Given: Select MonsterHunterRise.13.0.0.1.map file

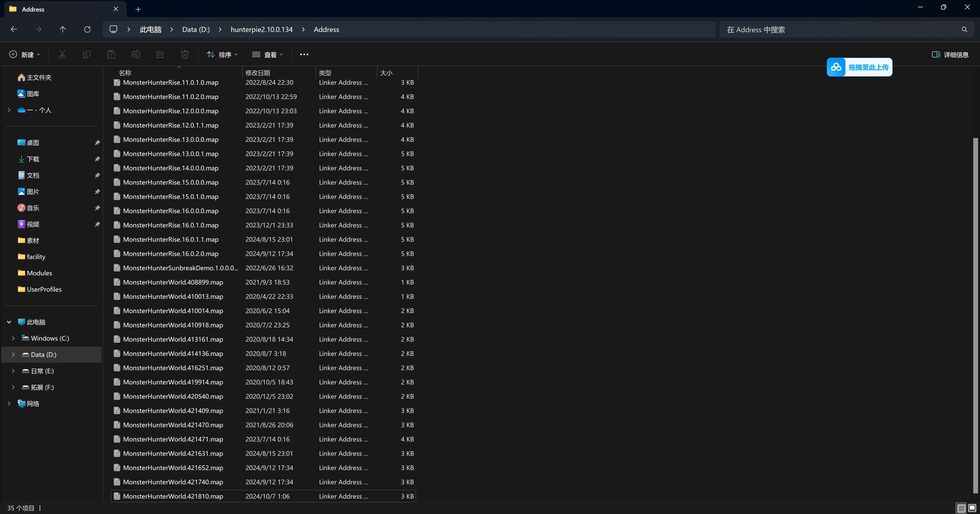Looking at the screenshot, I should pos(264,154).
